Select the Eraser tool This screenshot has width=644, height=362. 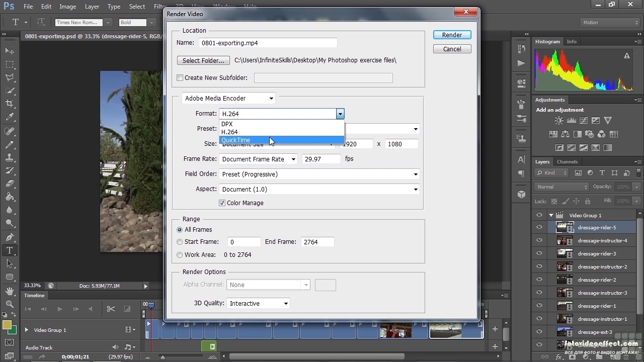10,184
